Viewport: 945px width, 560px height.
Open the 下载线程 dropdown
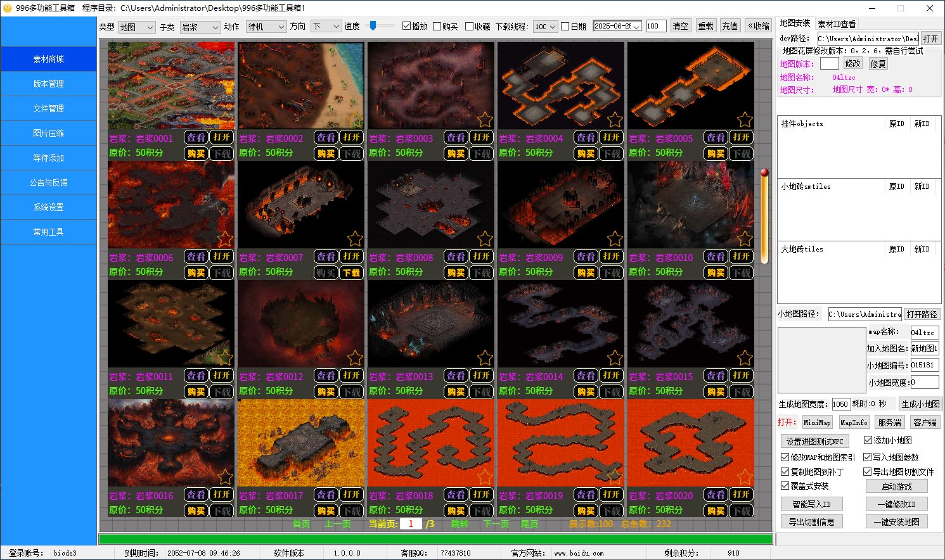tap(544, 27)
